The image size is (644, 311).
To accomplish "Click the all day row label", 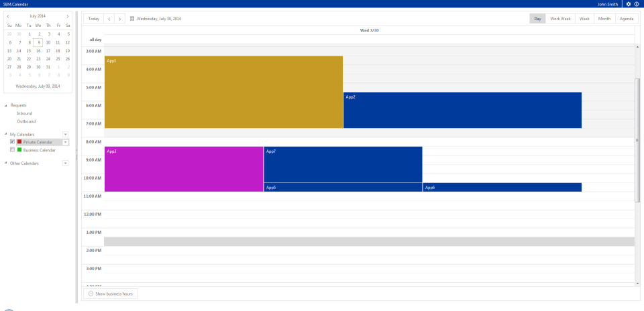I will [x=96, y=40].
